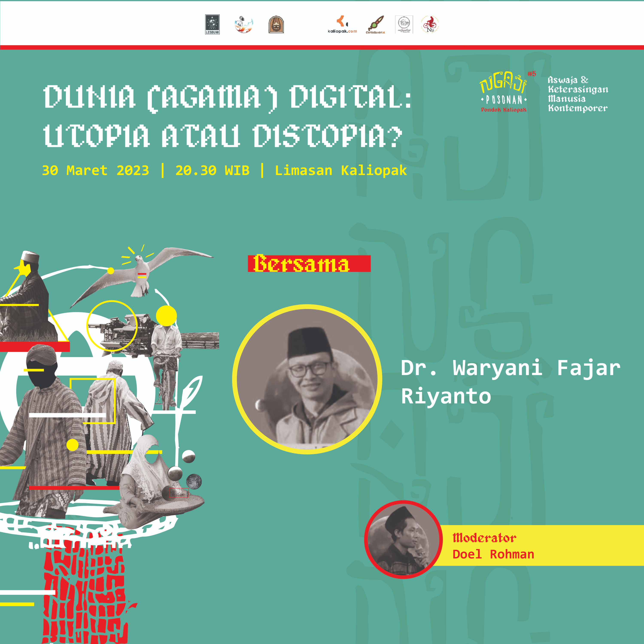Select the circular Javanese script logo
The height and width of the screenshot is (644, 644).
tap(404, 25)
